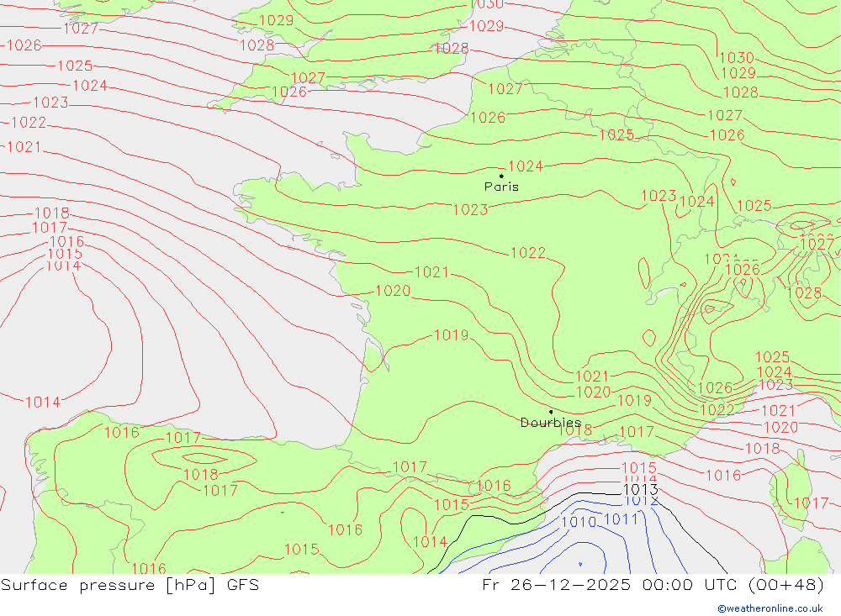Select the blue 1012 isobar label
Screen dimensions: 841x616
[x=642, y=501]
